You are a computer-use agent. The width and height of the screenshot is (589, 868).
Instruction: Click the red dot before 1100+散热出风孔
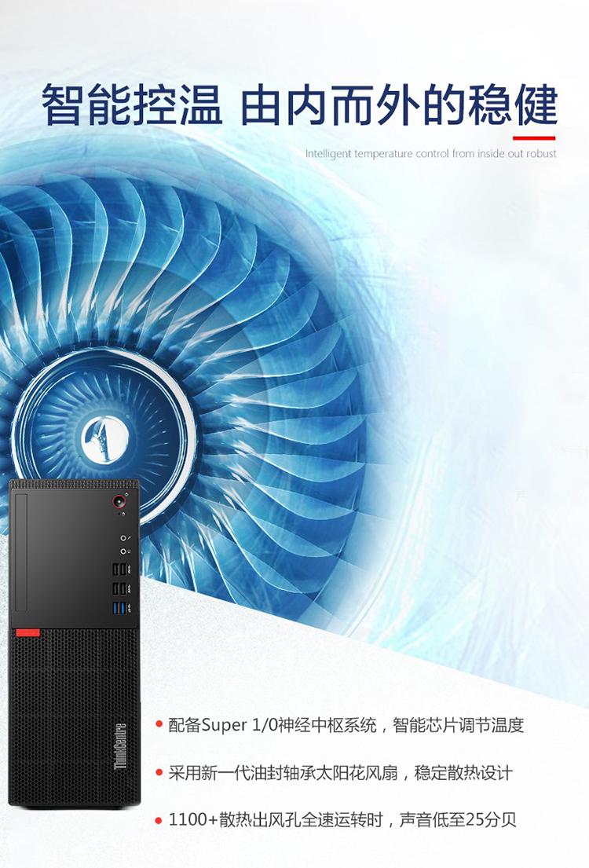(159, 820)
